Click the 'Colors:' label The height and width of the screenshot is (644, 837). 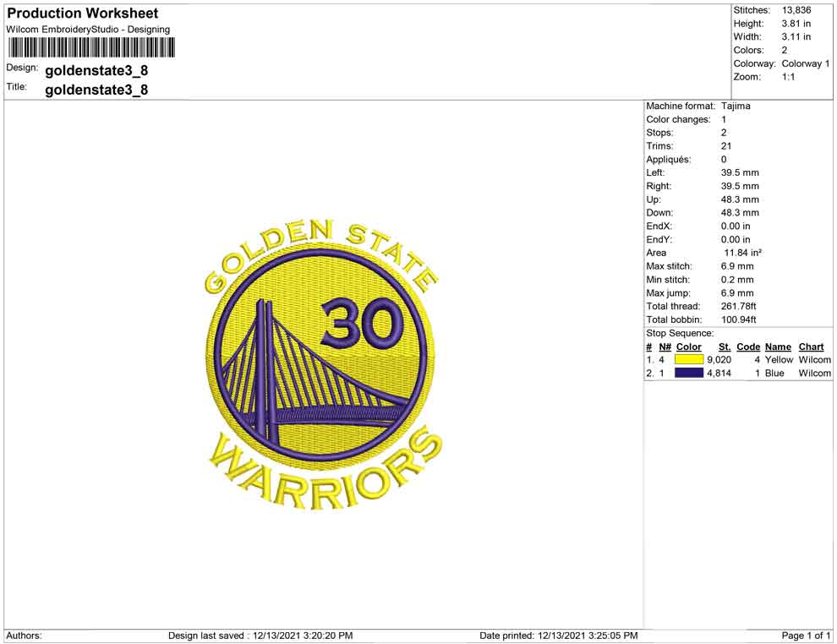[748, 50]
